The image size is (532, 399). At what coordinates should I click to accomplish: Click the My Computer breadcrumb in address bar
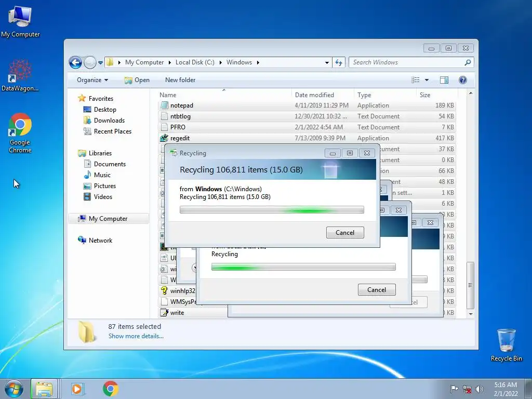pos(144,62)
